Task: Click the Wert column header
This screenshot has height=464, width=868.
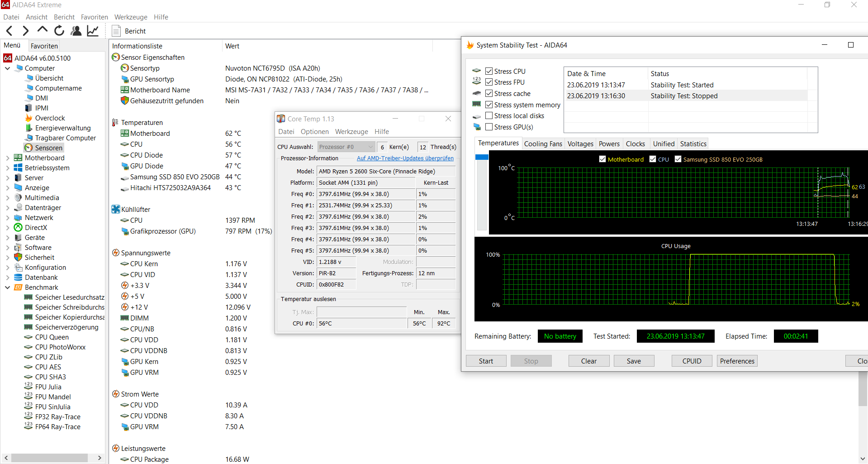Action: (x=327, y=46)
